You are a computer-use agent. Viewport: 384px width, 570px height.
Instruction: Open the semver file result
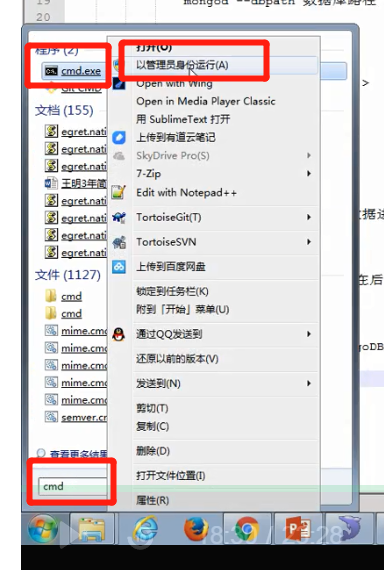pos(76,417)
